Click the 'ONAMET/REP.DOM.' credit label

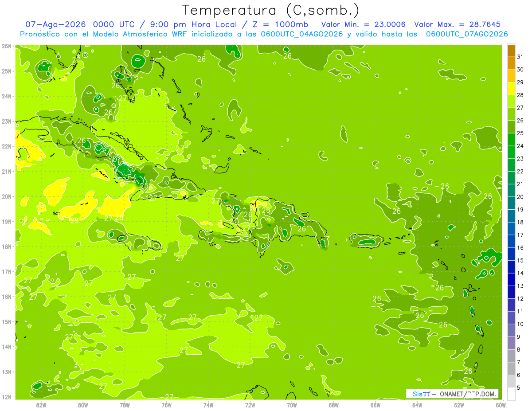467,394
